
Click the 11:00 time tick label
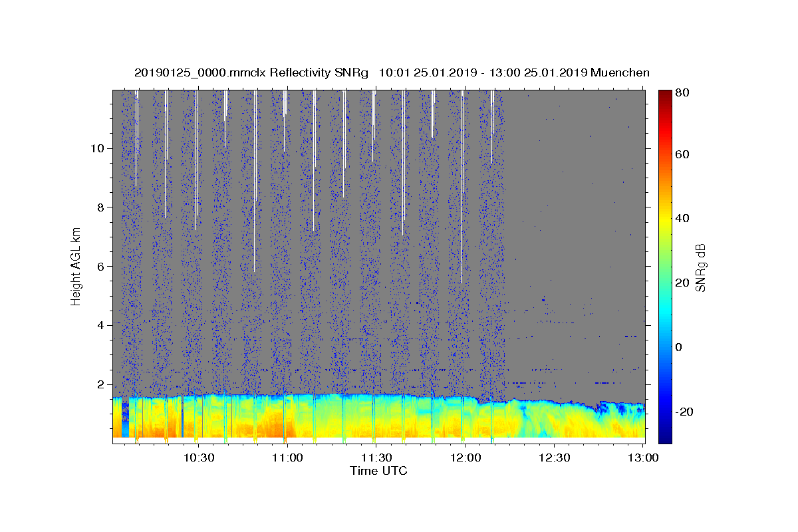[287, 458]
